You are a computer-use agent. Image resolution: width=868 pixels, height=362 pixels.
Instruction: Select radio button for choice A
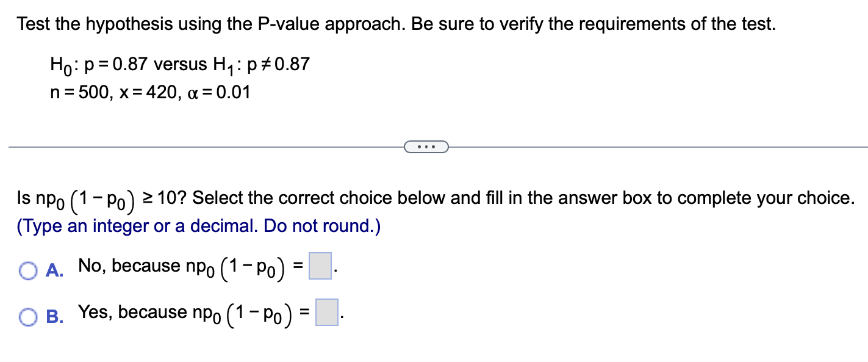pos(28,270)
